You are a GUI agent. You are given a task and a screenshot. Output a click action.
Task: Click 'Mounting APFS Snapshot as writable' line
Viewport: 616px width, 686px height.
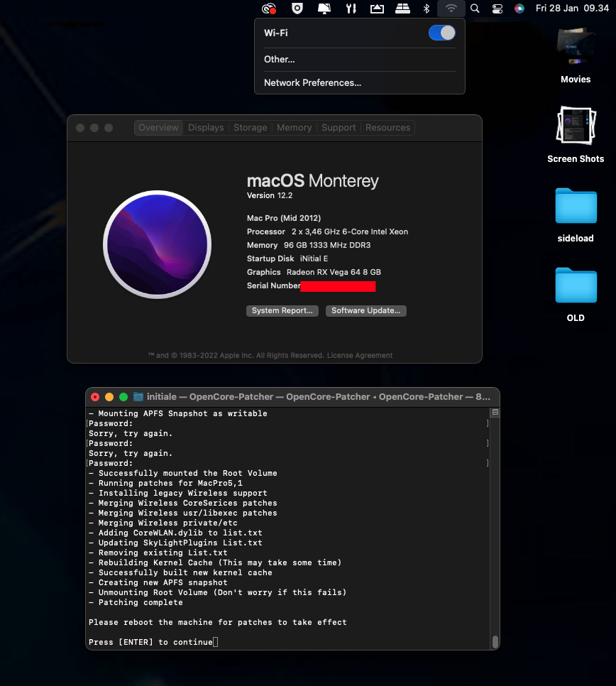[178, 413]
